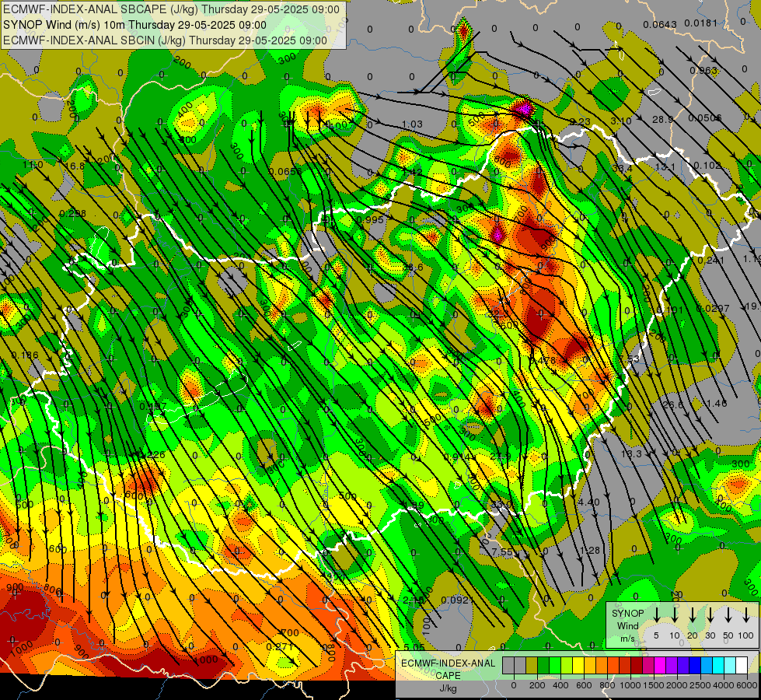Pick the pure blue swatch right of 2500 tick
Viewport: 761px width, 700px height.
point(695,665)
